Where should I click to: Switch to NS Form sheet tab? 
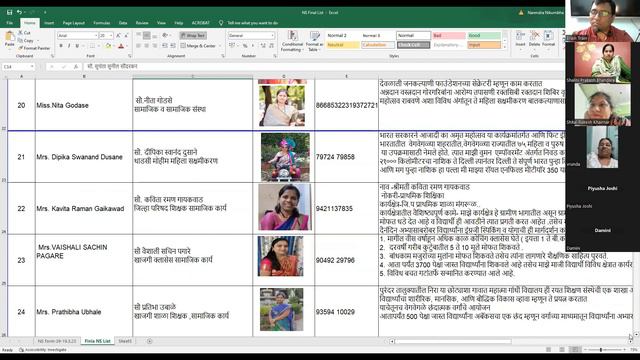click(57, 341)
